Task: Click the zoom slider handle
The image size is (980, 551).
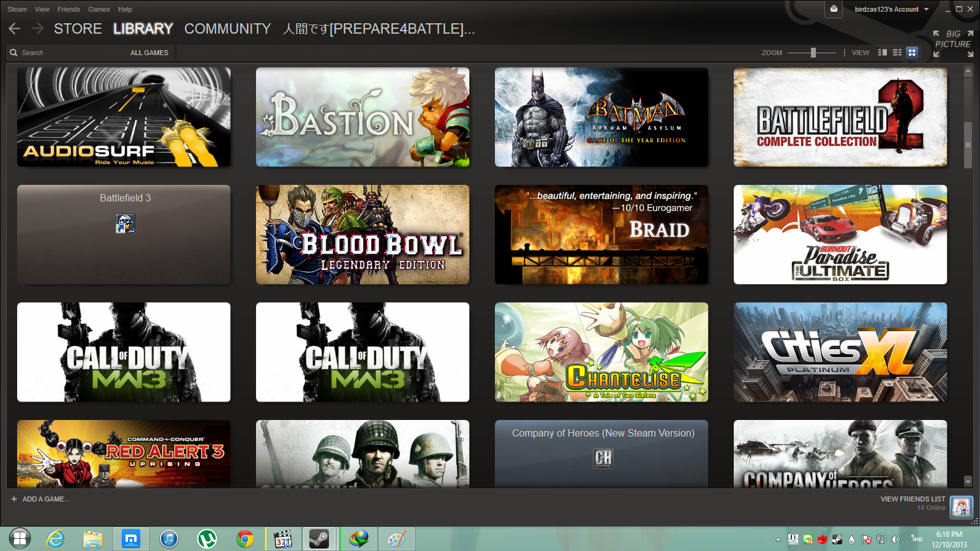Action: tap(813, 53)
